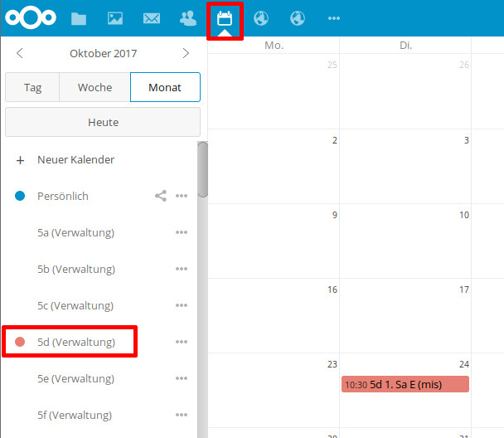Open the options menu for 5b (Verwaltung)
The height and width of the screenshot is (438, 504).
point(182,269)
